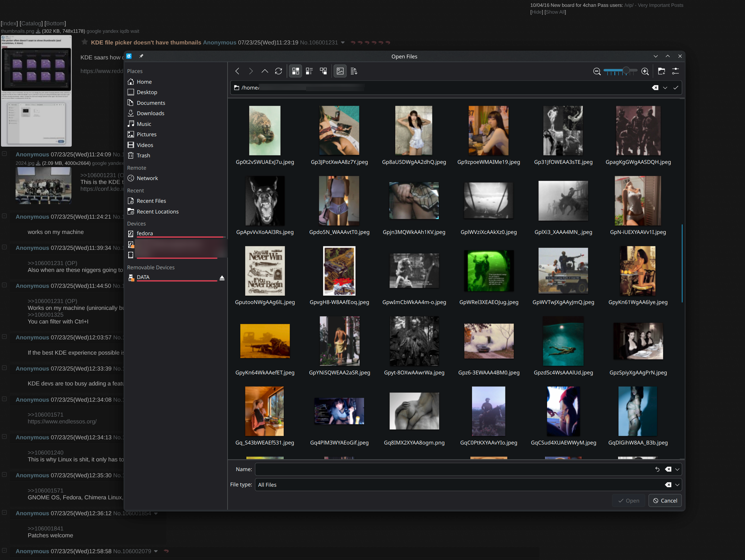Viewport: 745px width, 560px height.
Task: Undo the Name field change icon
Action: click(657, 469)
